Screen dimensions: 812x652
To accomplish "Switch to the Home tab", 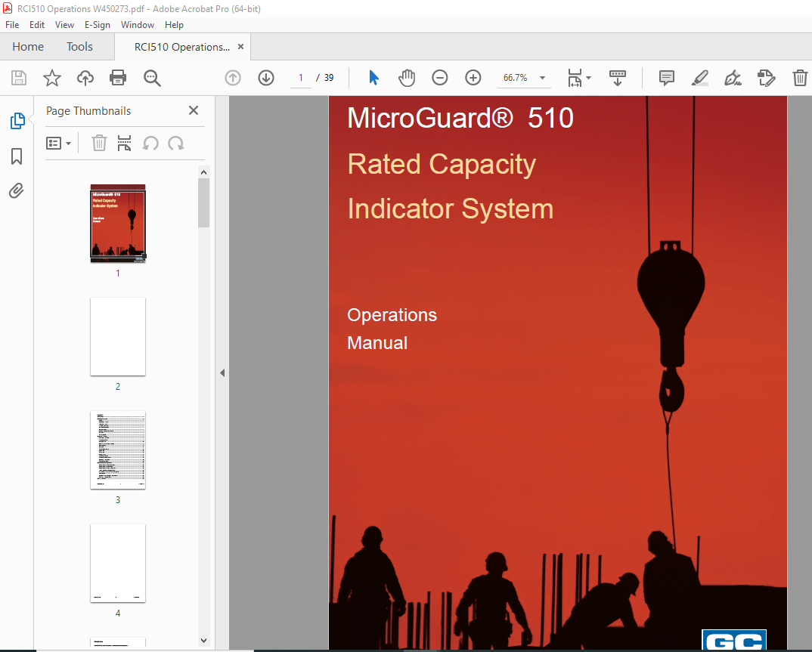I will (x=28, y=47).
